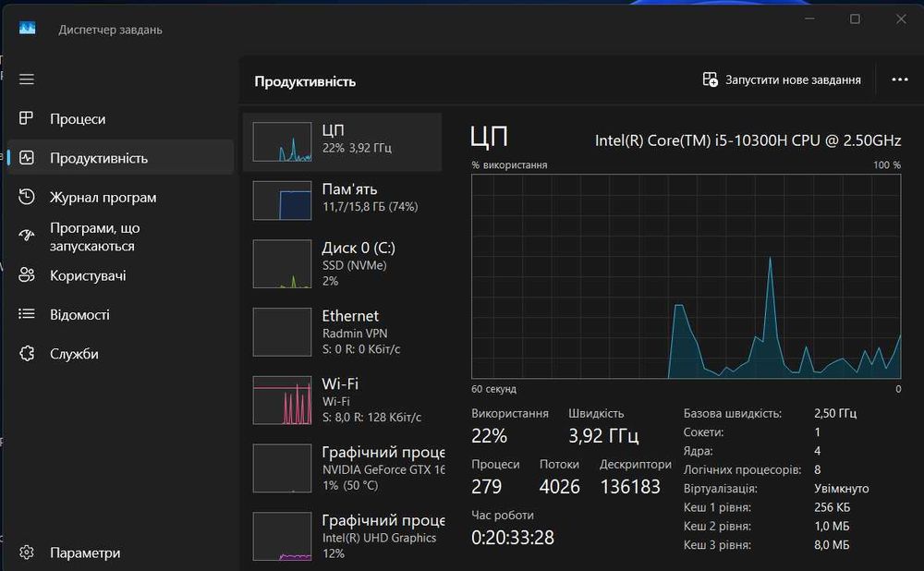Screen dimensions: 924x571
Task: Click the Логічних процесорів label
Action: (742, 469)
